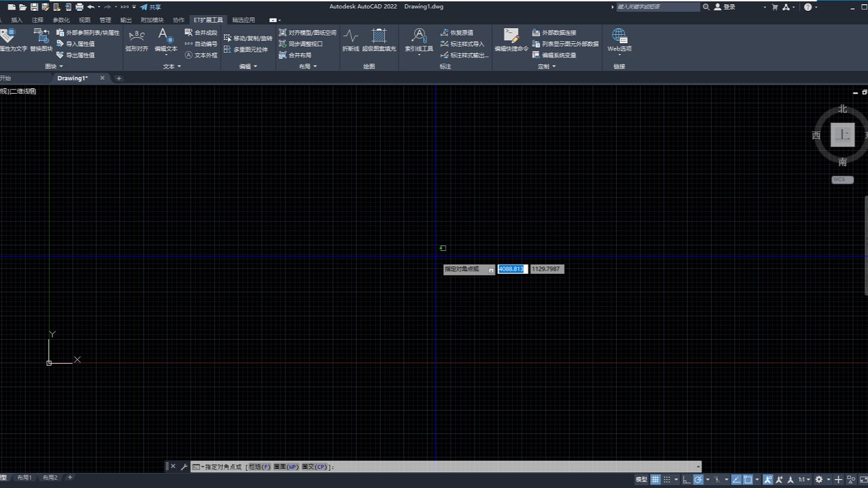Click 合并成段 convert text to mtext
868x488 pixels.
[201, 32]
